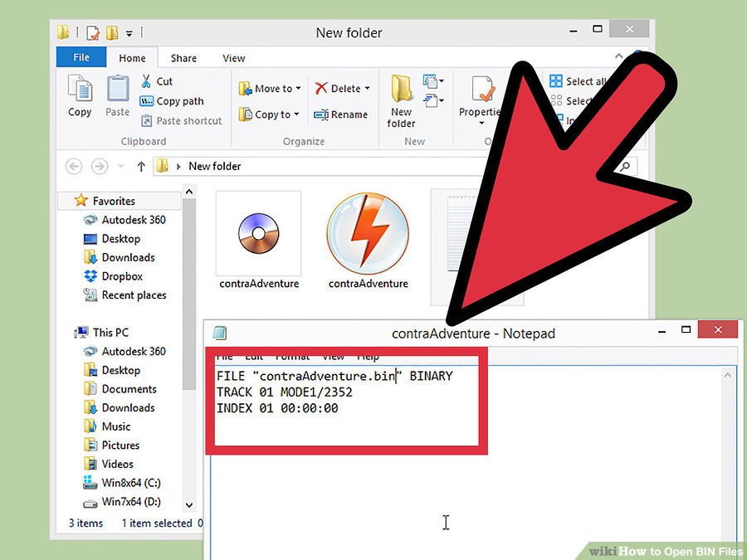
Task: Click the Notepad title bar icon
Action: (220, 333)
